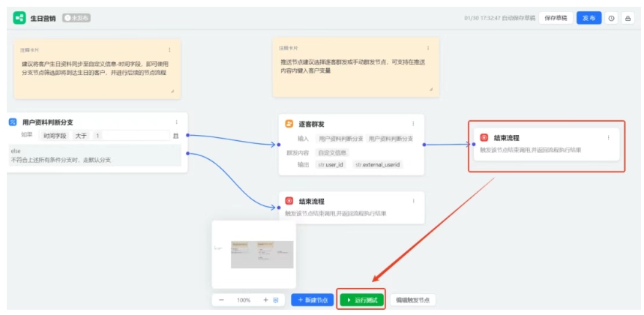Click the canvas minimap thumbnail
This screenshot has width=644, height=315.
coord(253,254)
